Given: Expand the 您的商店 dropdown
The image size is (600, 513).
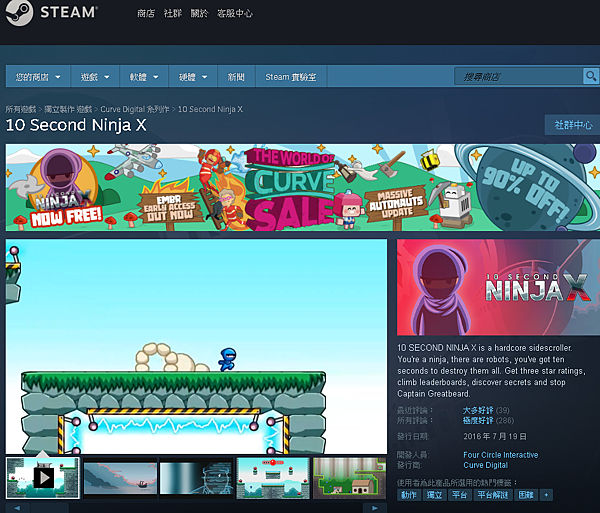Looking at the screenshot, I should (x=38, y=77).
